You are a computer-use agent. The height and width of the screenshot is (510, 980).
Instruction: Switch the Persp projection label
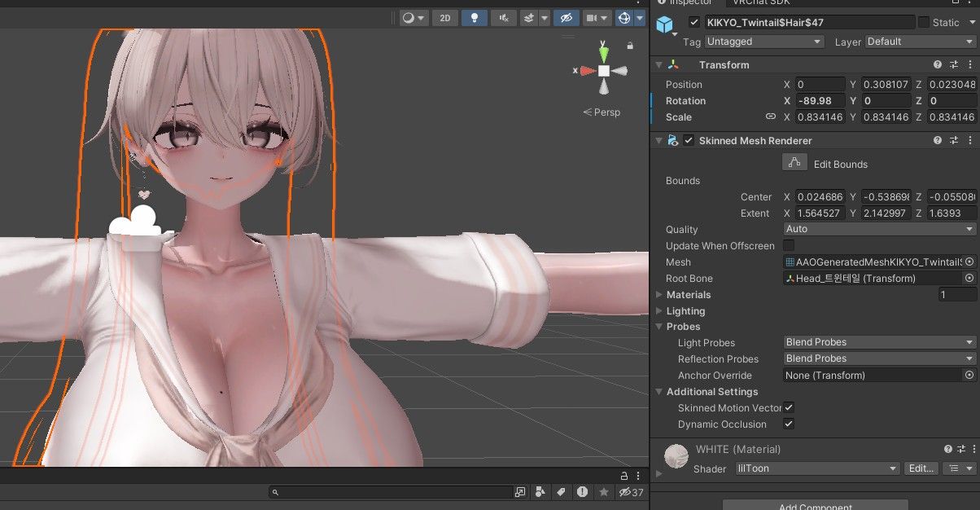[x=602, y=112]
